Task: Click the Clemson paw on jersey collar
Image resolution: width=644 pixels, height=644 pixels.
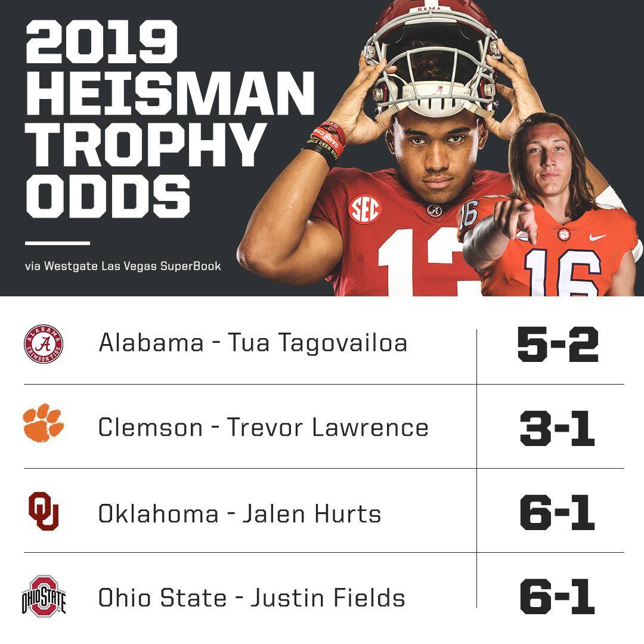Action: (564, 234)
